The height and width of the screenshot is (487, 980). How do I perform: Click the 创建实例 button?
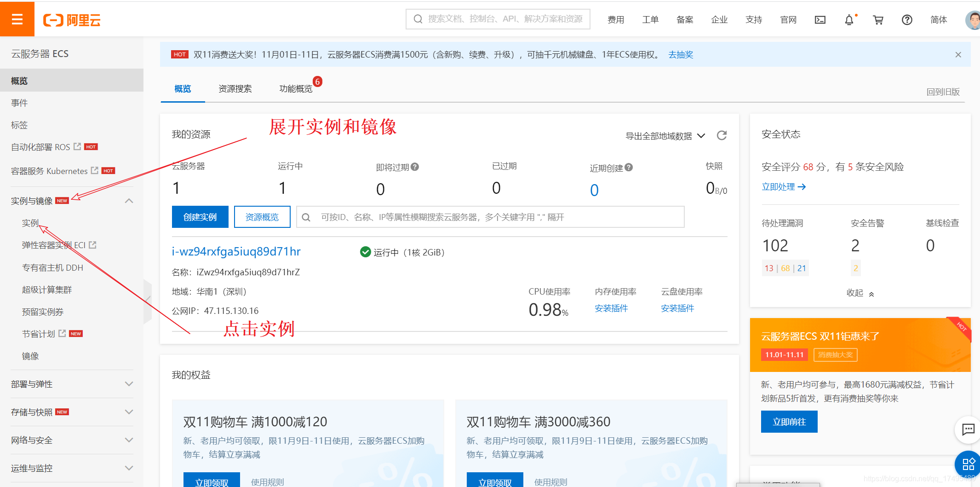pos(200,217)
